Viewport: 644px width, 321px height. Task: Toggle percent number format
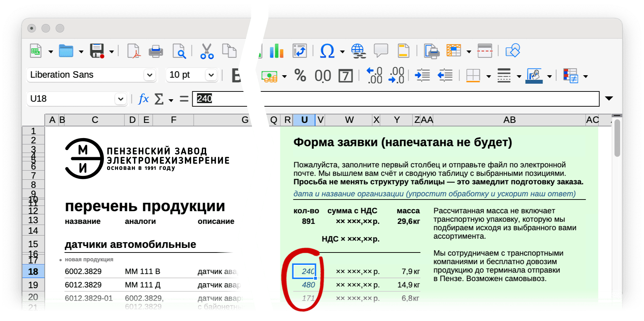click(x=300, y=75)
